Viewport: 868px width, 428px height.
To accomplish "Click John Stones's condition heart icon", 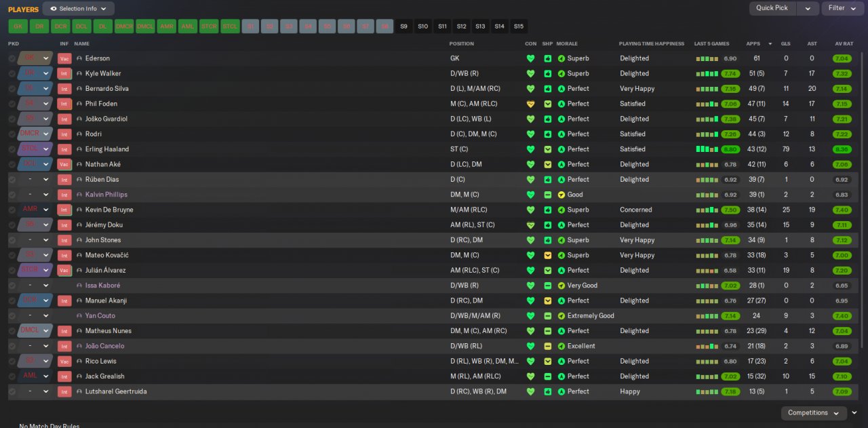I will click(x=530, y=240).
